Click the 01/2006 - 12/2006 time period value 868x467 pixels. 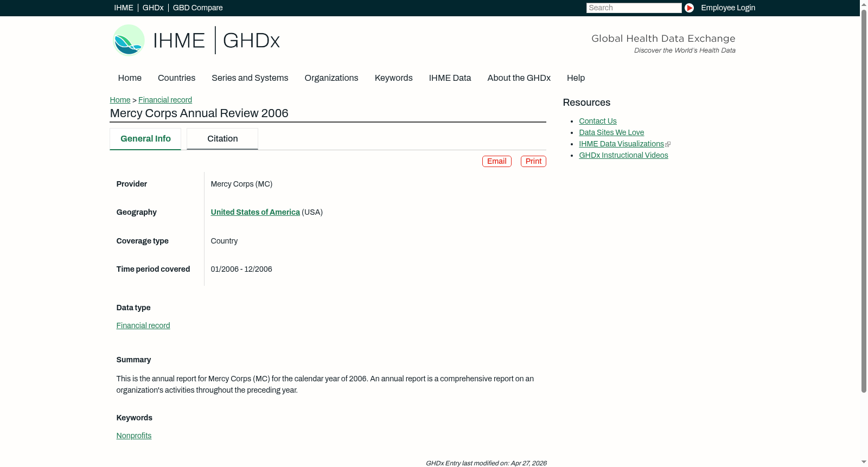pos(241,269)
